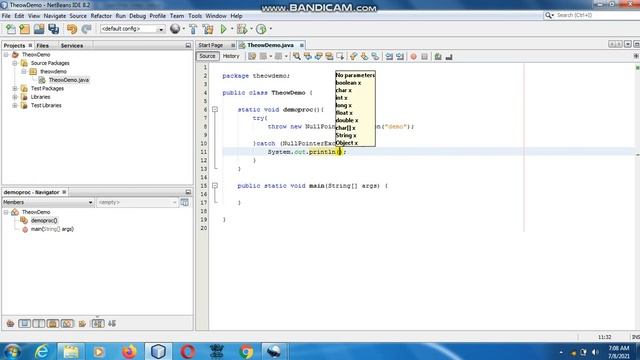Click the Comment icon in editor toolbar
640x360 pixels.
click(438, 56)
